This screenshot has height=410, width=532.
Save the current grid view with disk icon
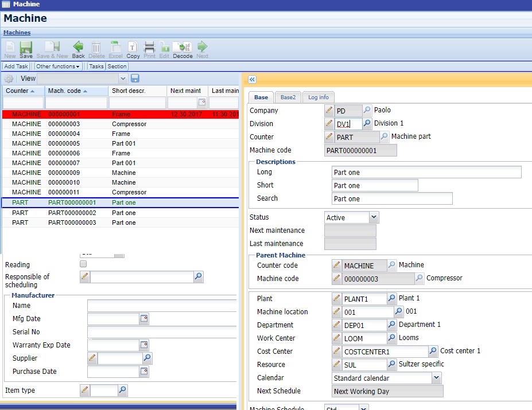tap(135, 79)
